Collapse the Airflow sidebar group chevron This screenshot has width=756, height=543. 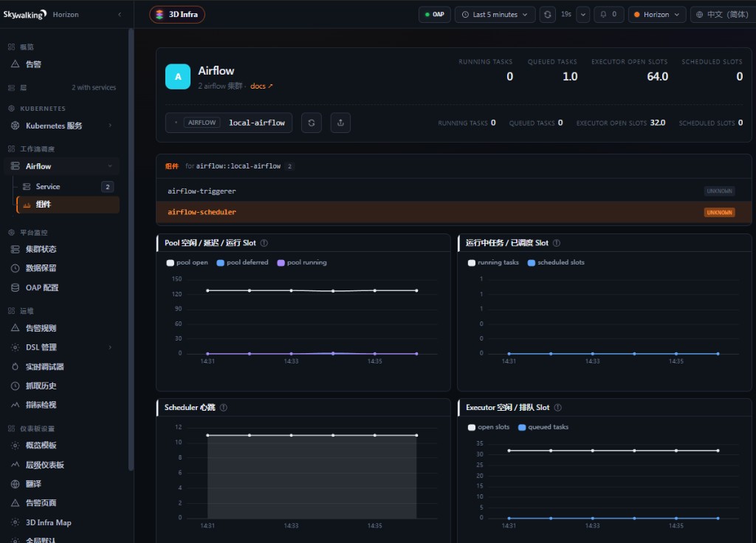pos(110,166)
